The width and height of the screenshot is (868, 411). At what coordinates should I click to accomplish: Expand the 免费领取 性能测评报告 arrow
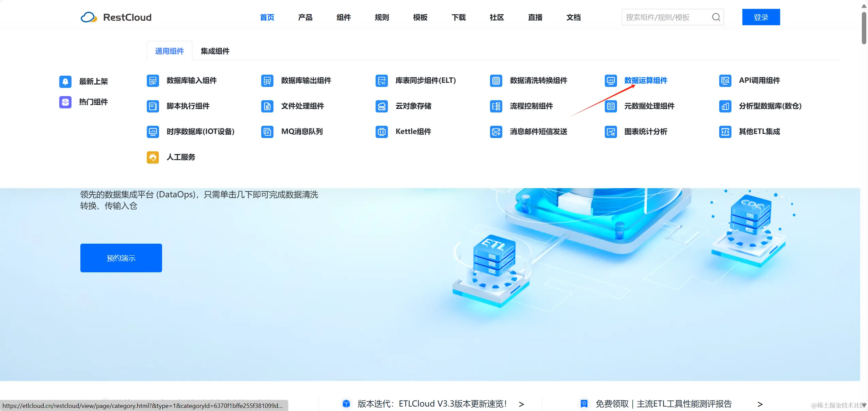pos(760,404)
